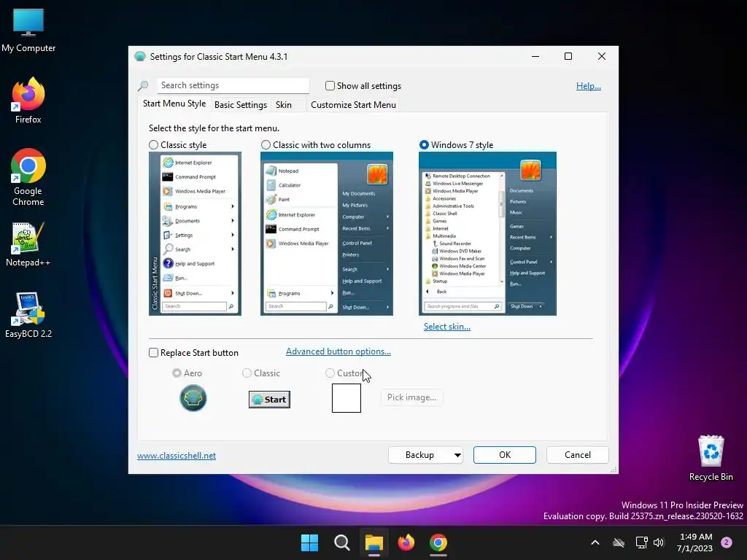Open the notification badge showing 2
This screenshot has width=747, height=560.
(x=727, y=542)
